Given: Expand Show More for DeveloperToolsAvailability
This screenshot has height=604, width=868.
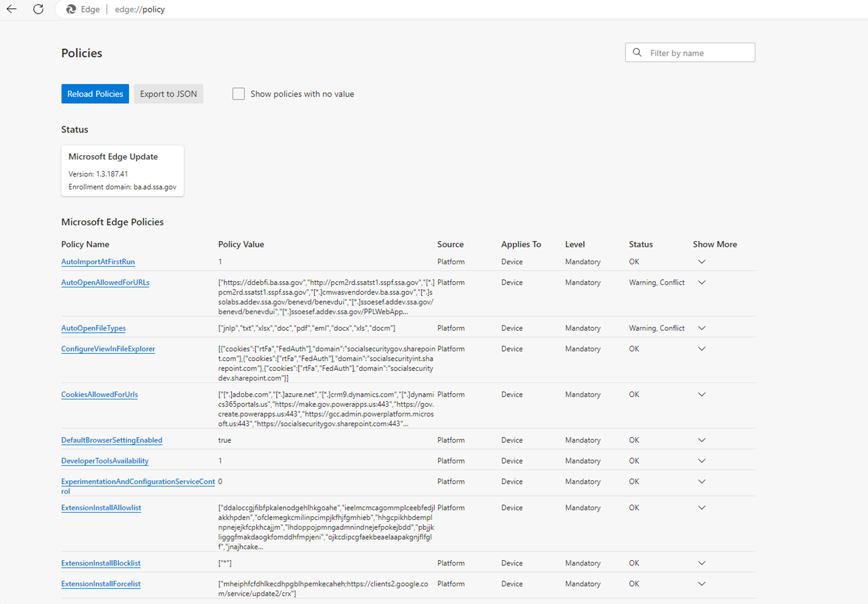Looking at the screenshot, I should (702, 460).
